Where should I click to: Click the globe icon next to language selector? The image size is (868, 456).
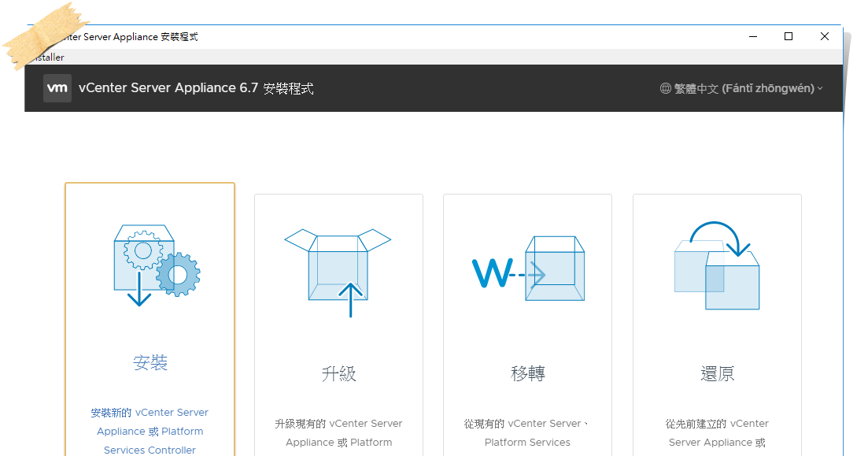(x=665, y=88)
